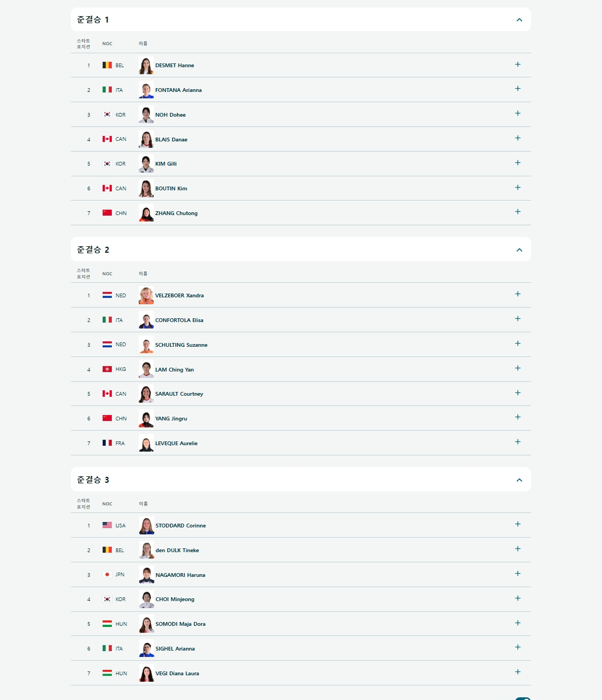The height and width of the screenshot is (700, 602).
Task: Collapse the 준결승 2 section chevron
Action: pos(519,250)
